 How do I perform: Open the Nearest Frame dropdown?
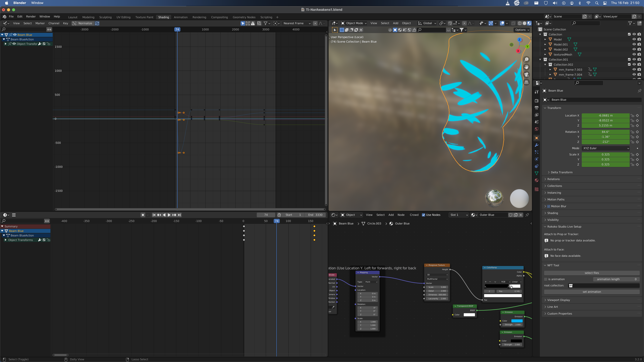click(296, 23)
